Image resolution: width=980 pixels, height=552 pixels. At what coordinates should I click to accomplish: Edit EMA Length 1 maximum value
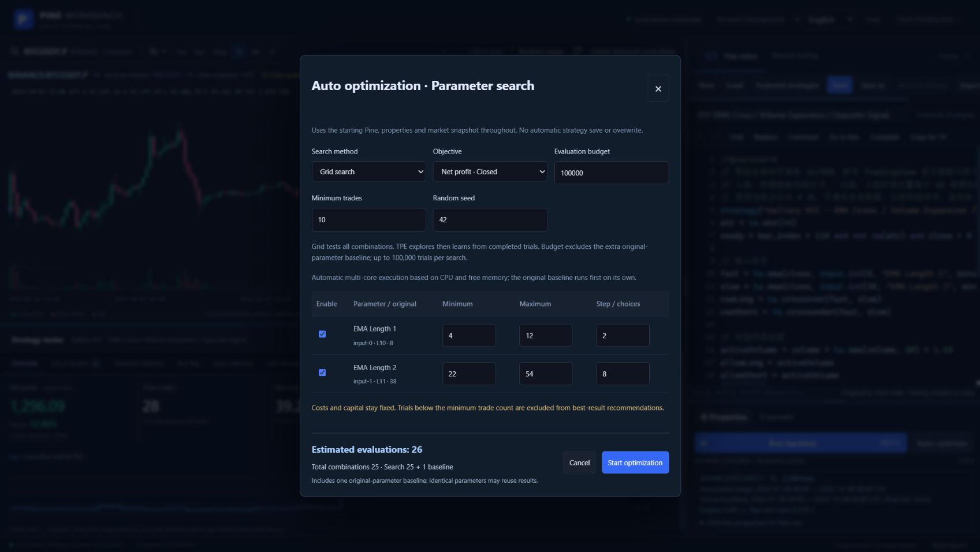(546, 335)
